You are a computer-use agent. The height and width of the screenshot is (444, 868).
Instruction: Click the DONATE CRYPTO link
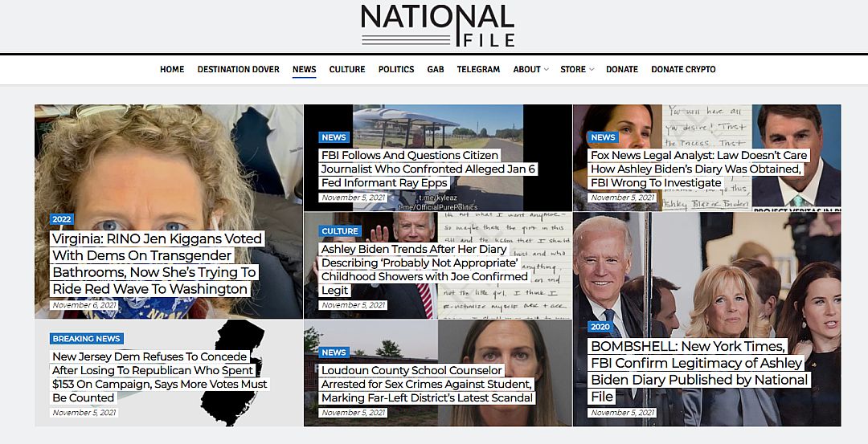tap(684, 69)
